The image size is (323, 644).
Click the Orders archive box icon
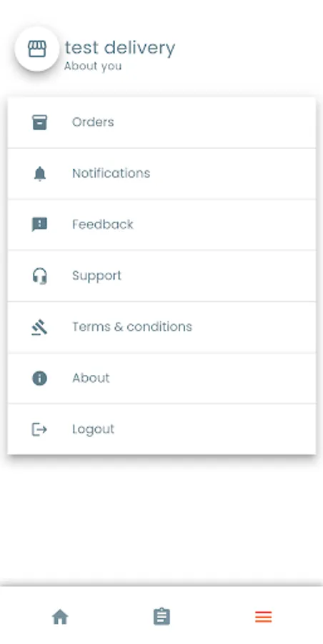pos(40,122)
